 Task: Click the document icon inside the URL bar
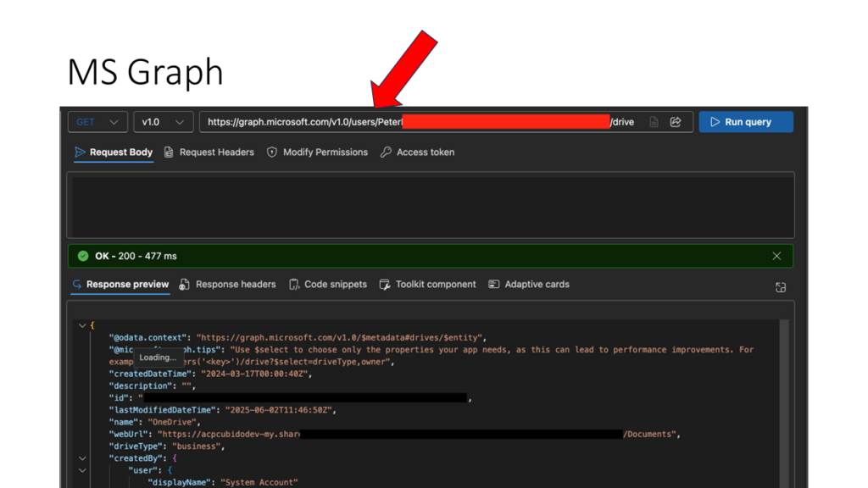[654, 122]
